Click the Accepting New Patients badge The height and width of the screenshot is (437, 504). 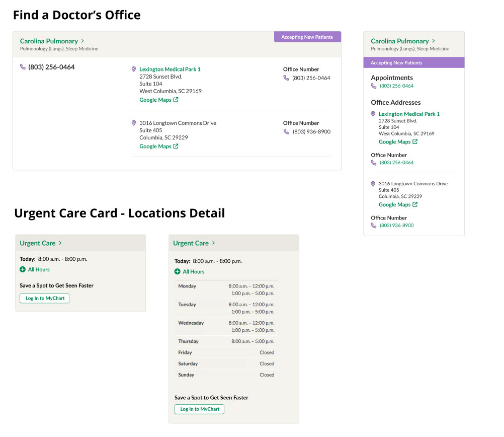coord(307,36)
